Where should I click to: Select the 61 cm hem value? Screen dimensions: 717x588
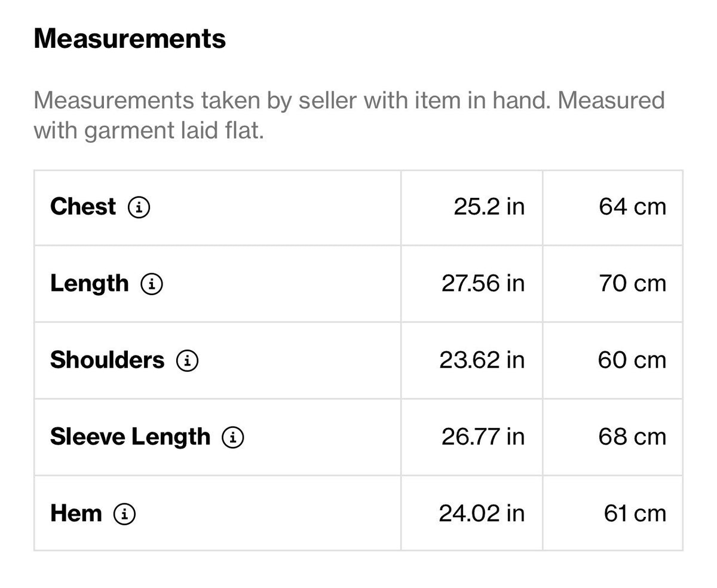pos(635,513)
